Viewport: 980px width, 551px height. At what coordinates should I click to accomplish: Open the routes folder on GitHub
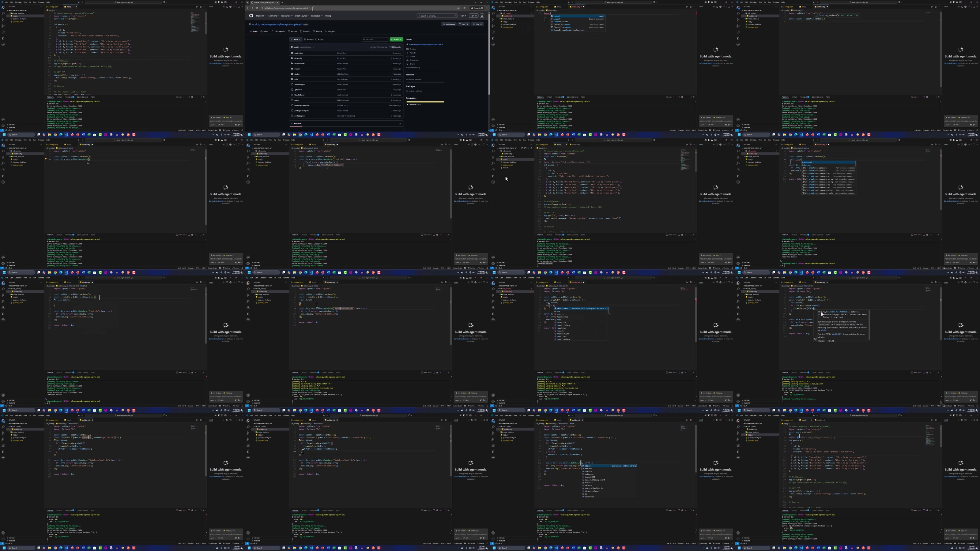point(297,74)
